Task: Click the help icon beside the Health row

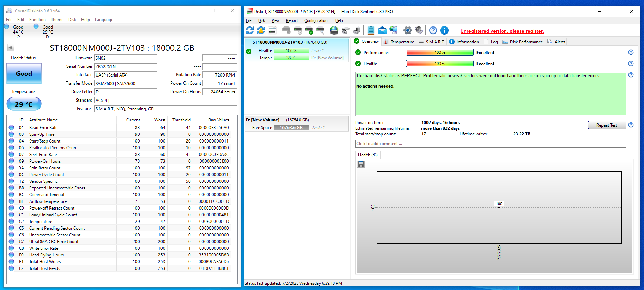Action: [x=631, y=64]
